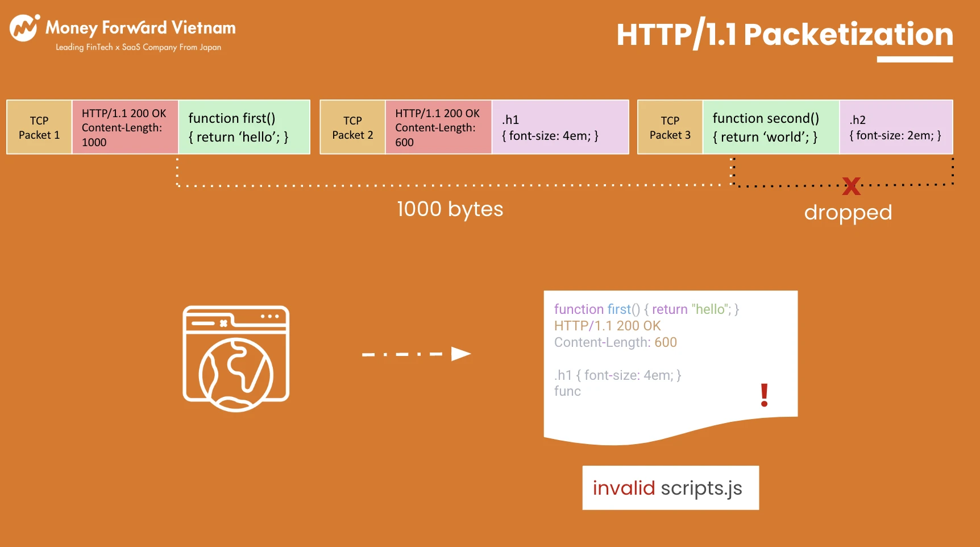Screen dimensions: 980x547
Task: Click the 'dropped' label
Action: click(848, 213)
